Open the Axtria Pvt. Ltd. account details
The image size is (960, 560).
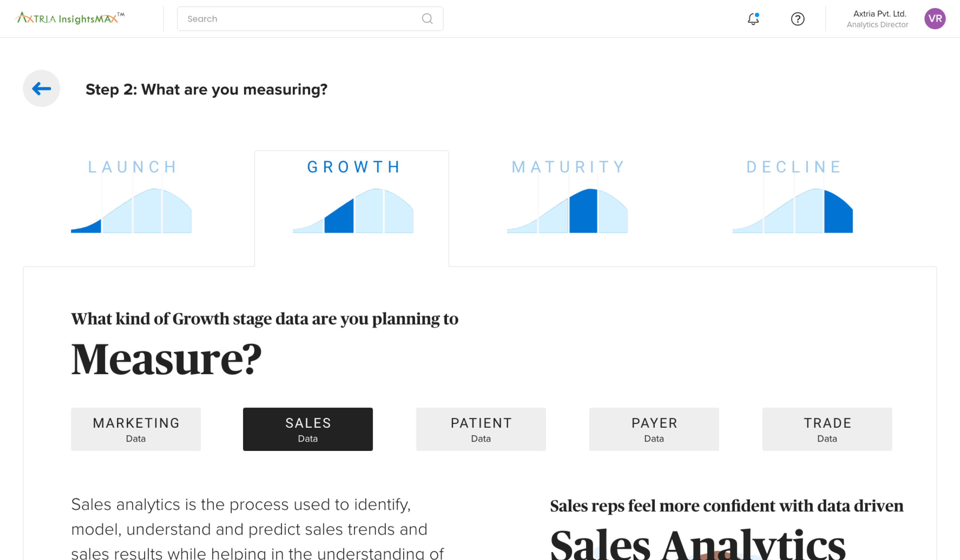[x=879, y=19]
